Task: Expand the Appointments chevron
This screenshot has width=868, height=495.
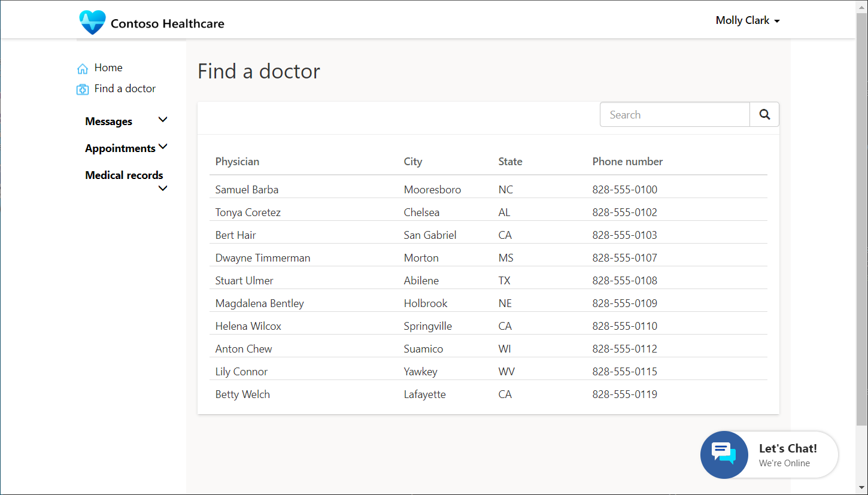Action: coord(163,147)
